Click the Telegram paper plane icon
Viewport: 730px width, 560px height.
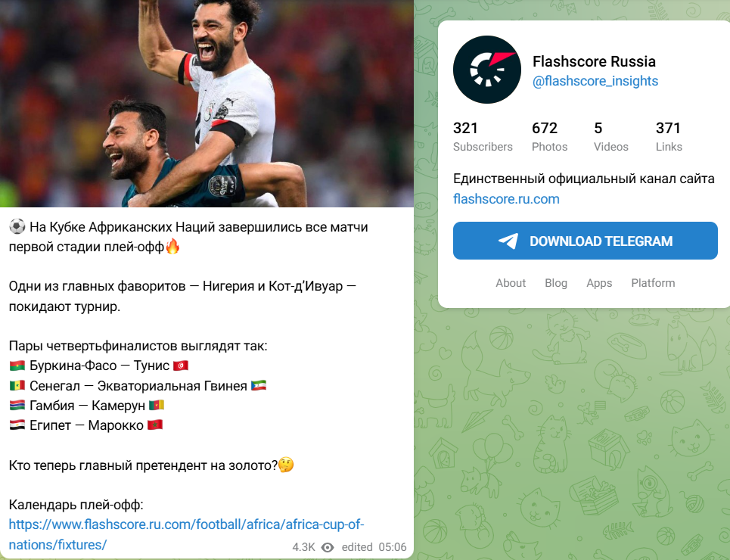pyautogui.click(x=508, y=241)
